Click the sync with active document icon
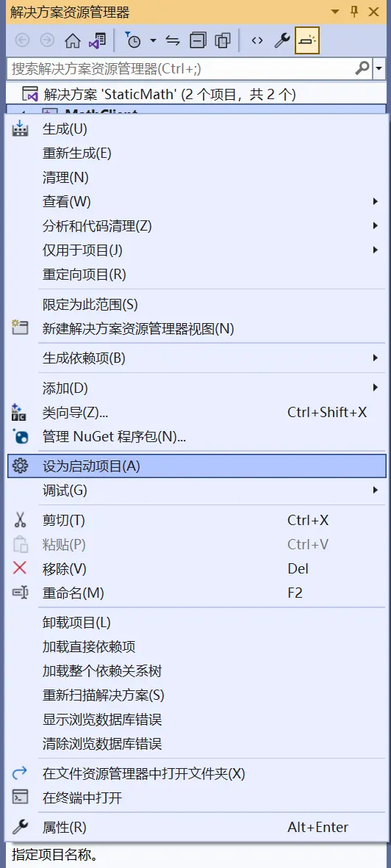391x868 pixels. [173, 40]
